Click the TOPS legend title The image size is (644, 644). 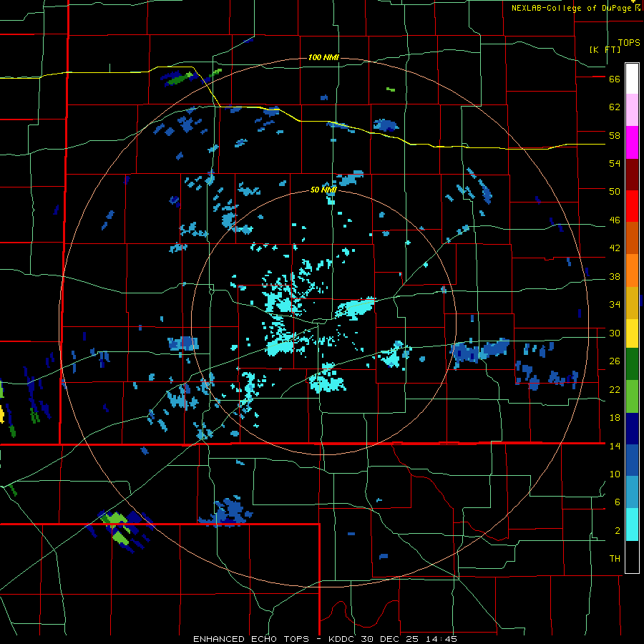[x=629, y=43]
